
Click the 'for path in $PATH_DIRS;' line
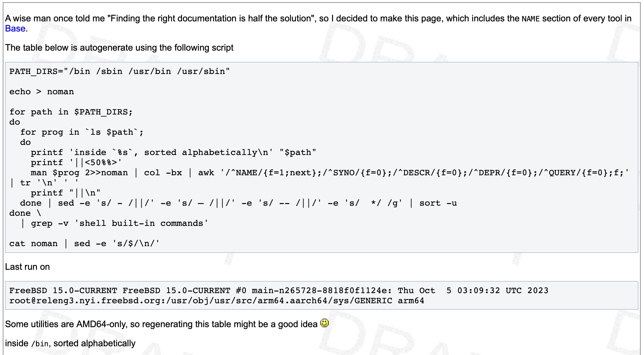click(x=71, y=112)
